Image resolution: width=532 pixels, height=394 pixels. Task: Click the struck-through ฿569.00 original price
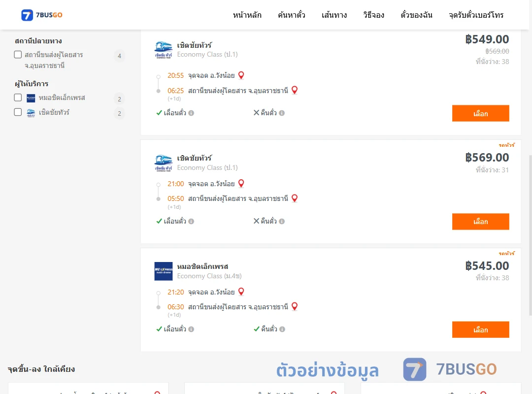[x=497, y=51]
